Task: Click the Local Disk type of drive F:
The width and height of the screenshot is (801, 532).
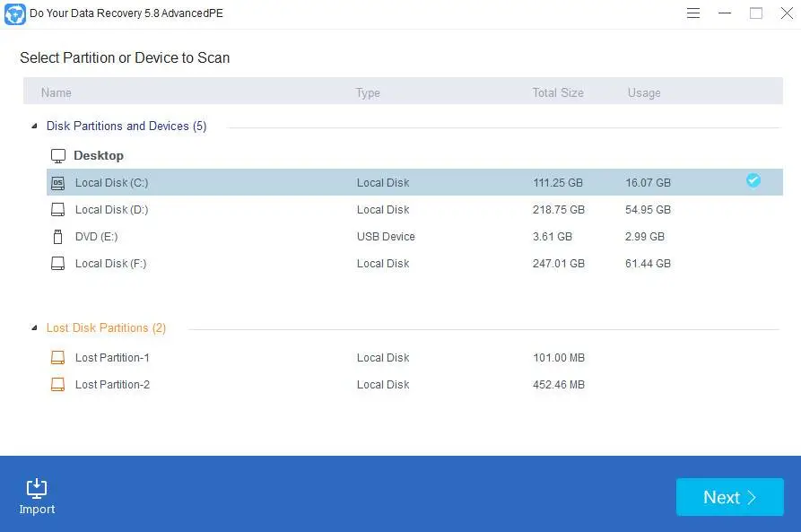Action: tap(383, 264)
